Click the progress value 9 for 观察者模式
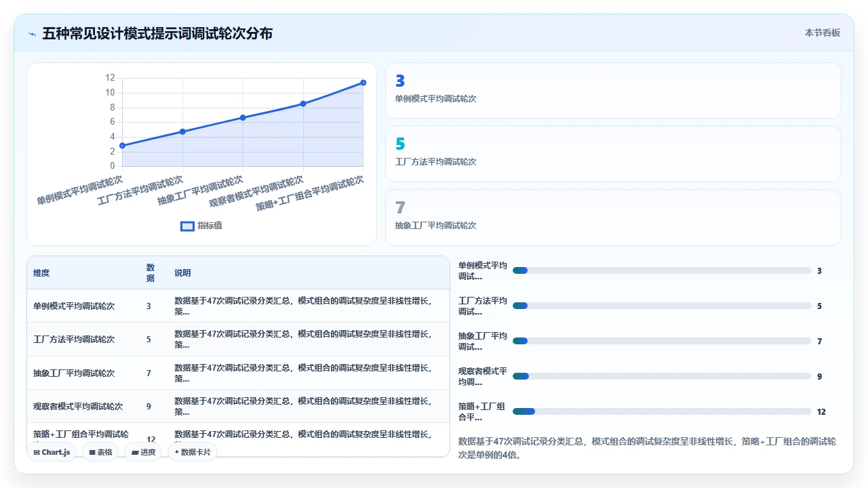 (x=819, y=376)
